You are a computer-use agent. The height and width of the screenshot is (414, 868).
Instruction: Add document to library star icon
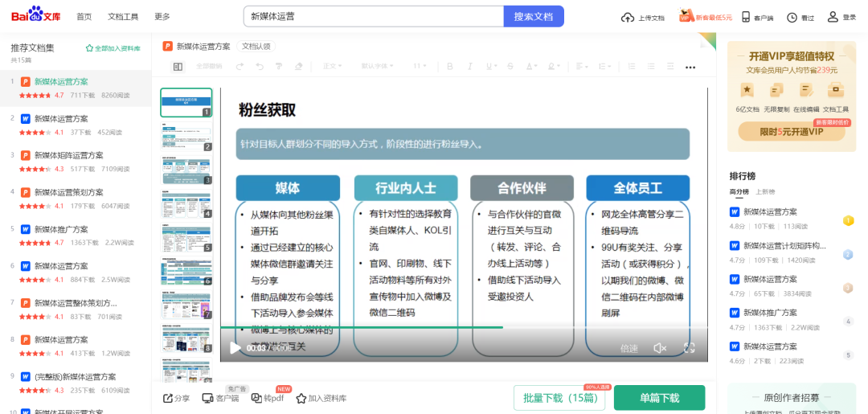coord(301,398)
